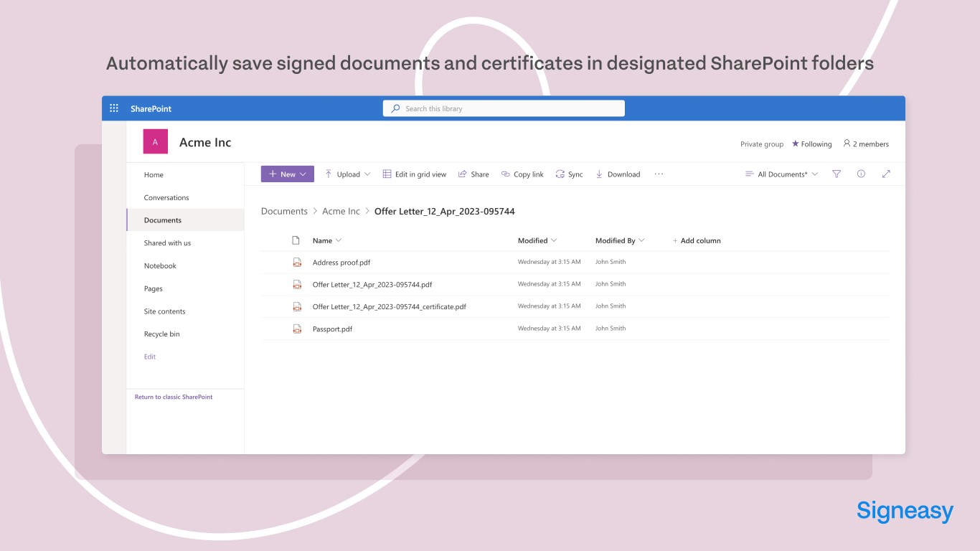The image size is (980, 551).
Task: Click Copy link in toolbar
Action: (522, 174)
